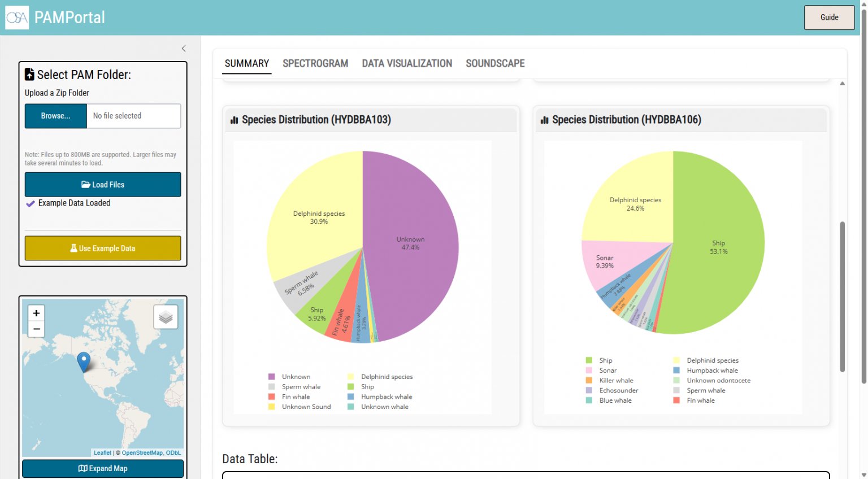
Task: Click the yellow Delphinid species color swatch
Action: click(x=349, y=376)
